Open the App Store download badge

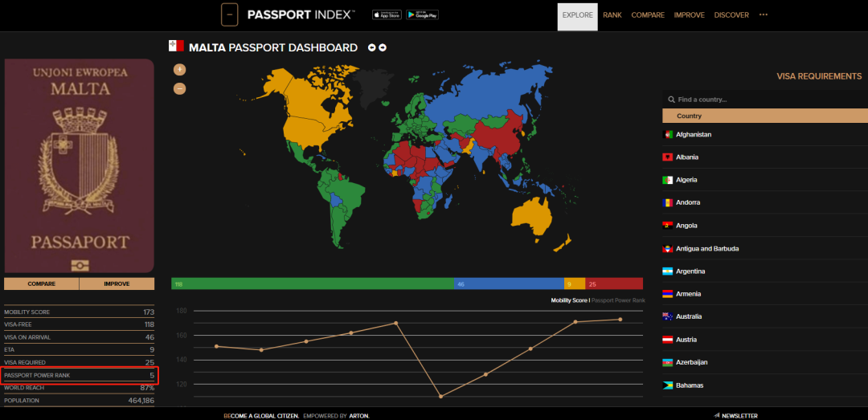387,15
